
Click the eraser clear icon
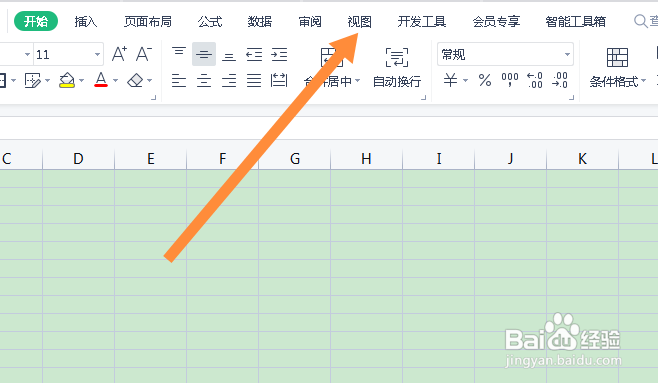tap(135, 80)
